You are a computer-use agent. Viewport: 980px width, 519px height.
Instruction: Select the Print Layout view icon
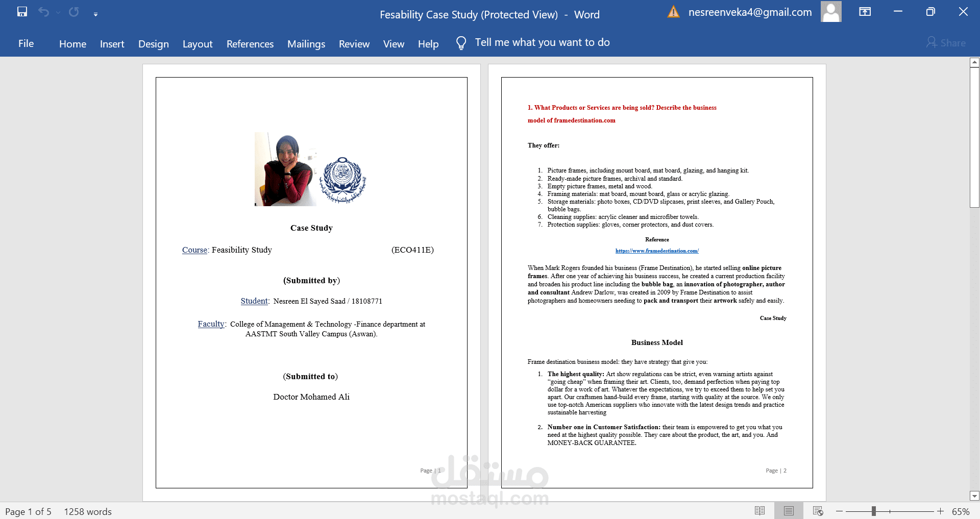(x=789, y=511)
